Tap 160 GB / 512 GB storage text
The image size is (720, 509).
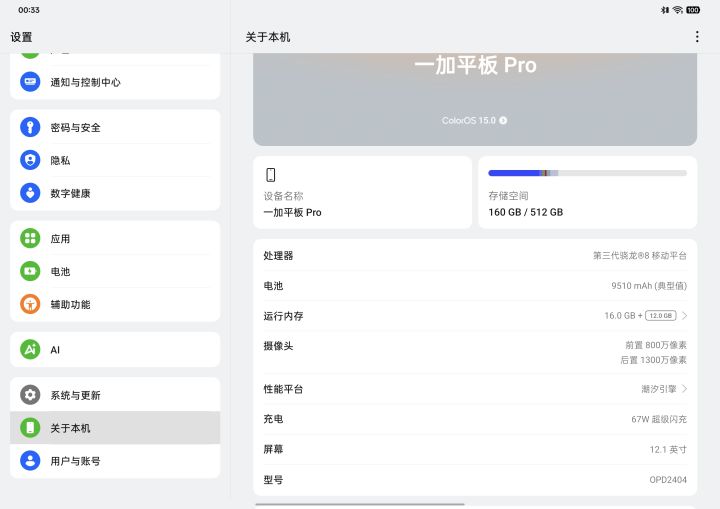(526, 212)
